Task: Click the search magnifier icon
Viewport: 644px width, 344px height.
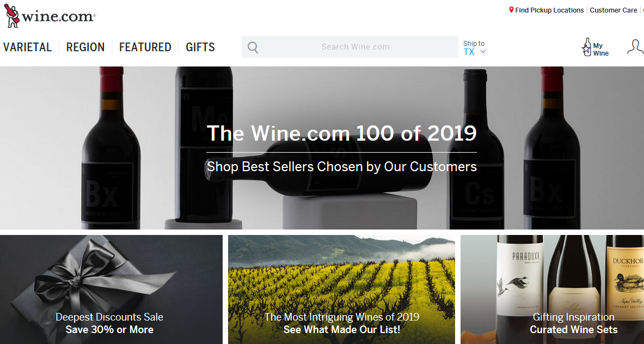Action: [x=253, y=47]
